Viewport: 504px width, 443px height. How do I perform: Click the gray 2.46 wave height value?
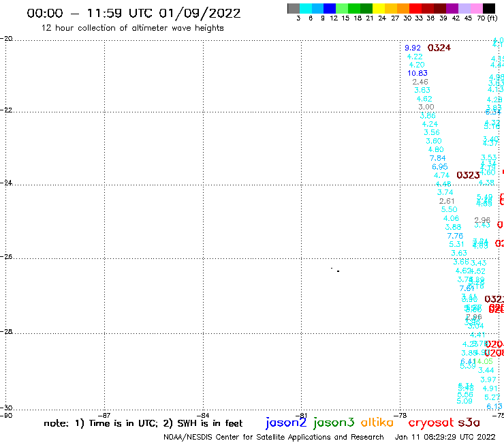(420, 82)
